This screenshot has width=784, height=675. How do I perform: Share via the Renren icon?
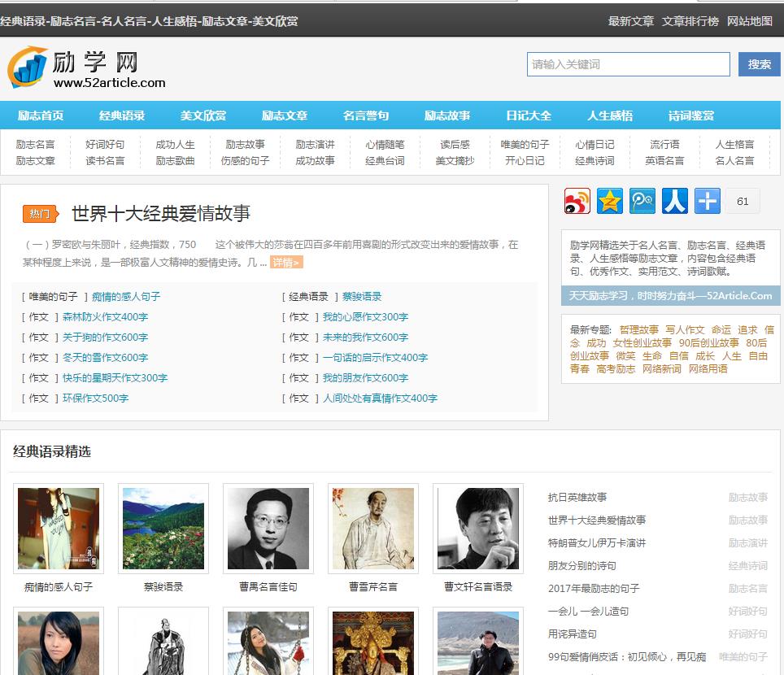click(x=675, y=201)
